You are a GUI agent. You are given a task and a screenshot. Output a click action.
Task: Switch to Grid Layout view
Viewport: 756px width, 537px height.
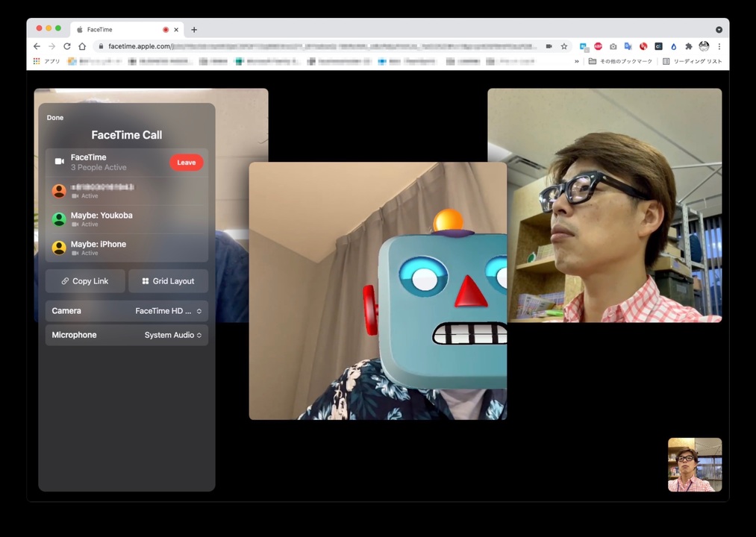pos(168,281)
